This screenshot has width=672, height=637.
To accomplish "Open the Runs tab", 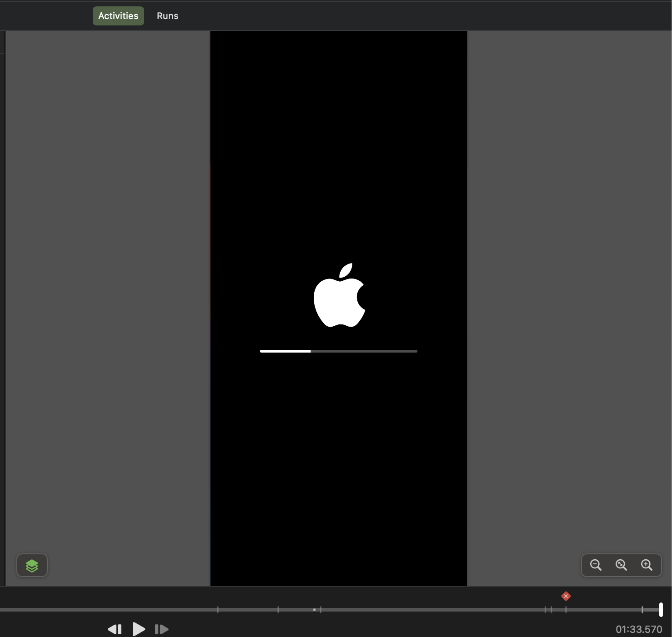I will [167, 16].
